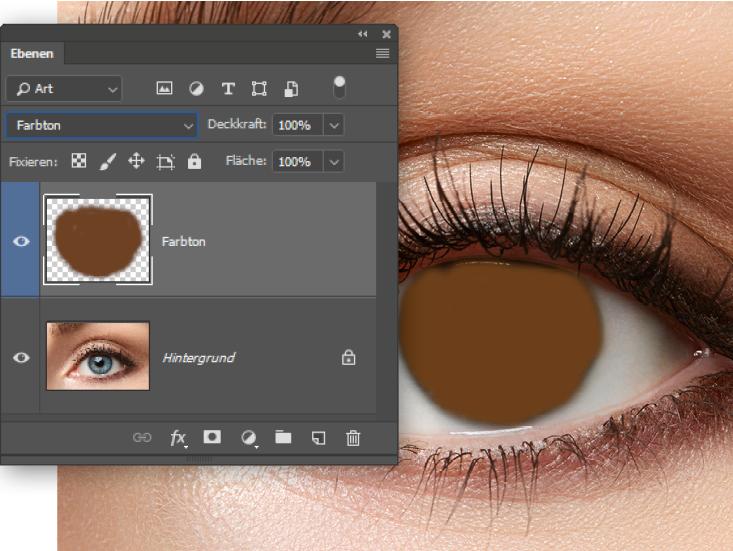Hide the Hintergrund layer

[21, 357]
